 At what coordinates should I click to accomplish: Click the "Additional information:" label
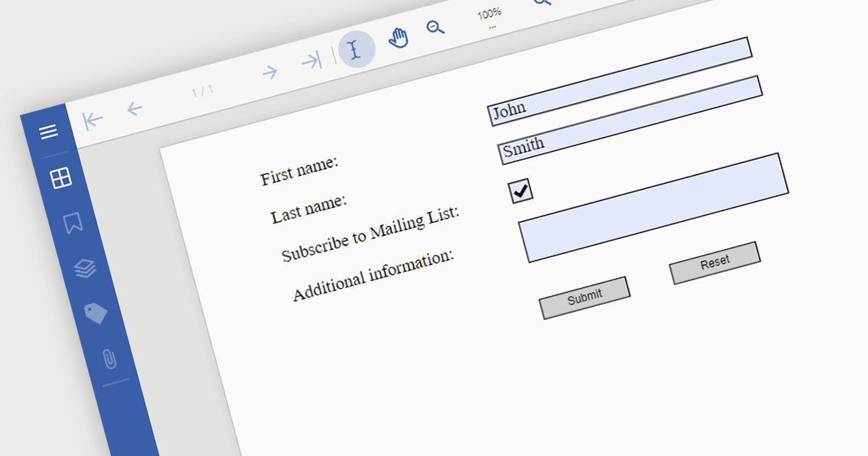coord(373,276)
